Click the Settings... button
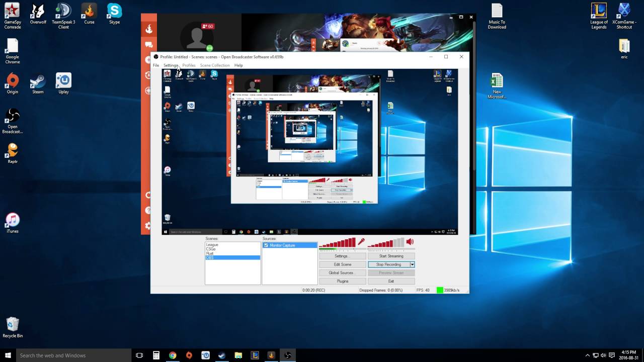Viewport: 644px width, 362px height. (342, 256)
